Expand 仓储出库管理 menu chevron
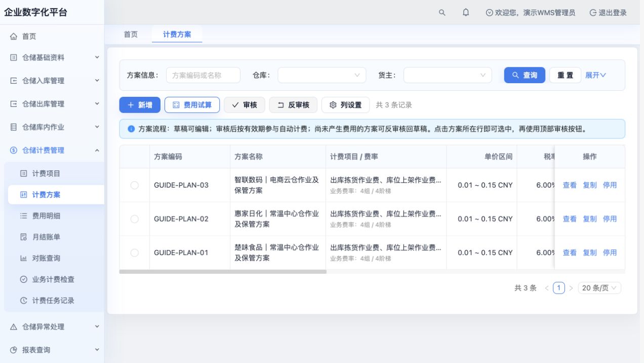 click(x=97, y=103)
